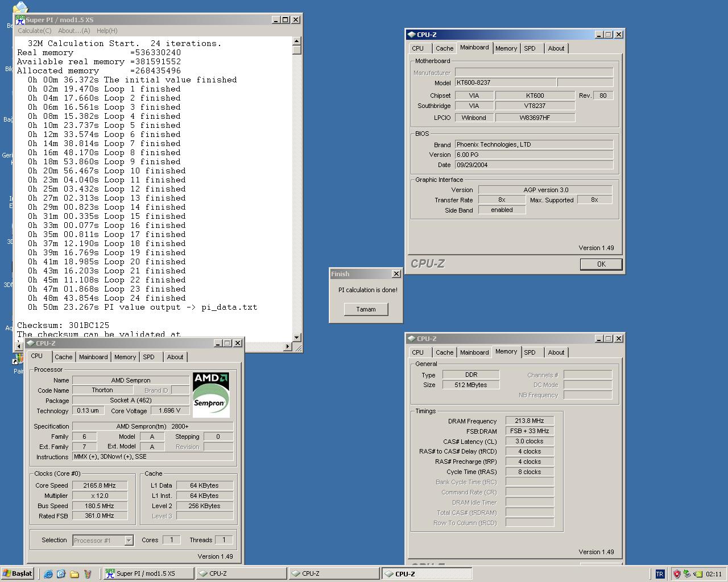This screenshot has width=728, height=582.
Task: Click FSB:DRAM value FSB + 33 MHz
Action: coord(530,431)
